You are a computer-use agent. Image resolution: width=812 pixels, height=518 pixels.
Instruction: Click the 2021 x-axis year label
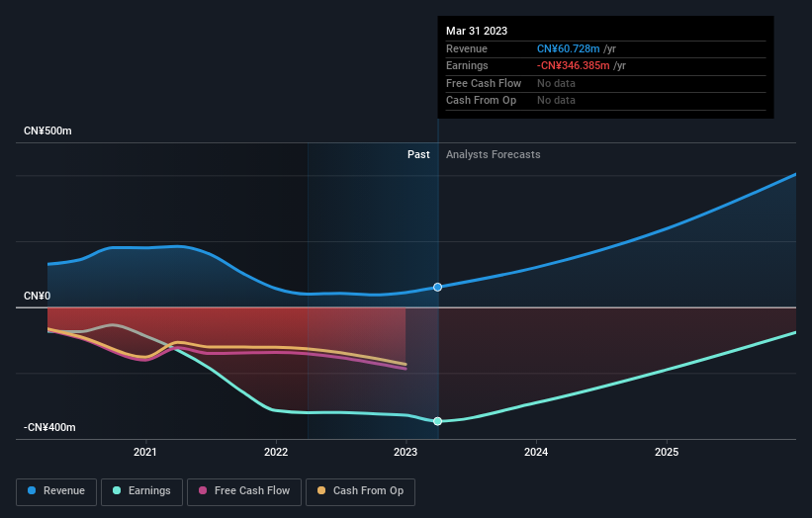145,453
